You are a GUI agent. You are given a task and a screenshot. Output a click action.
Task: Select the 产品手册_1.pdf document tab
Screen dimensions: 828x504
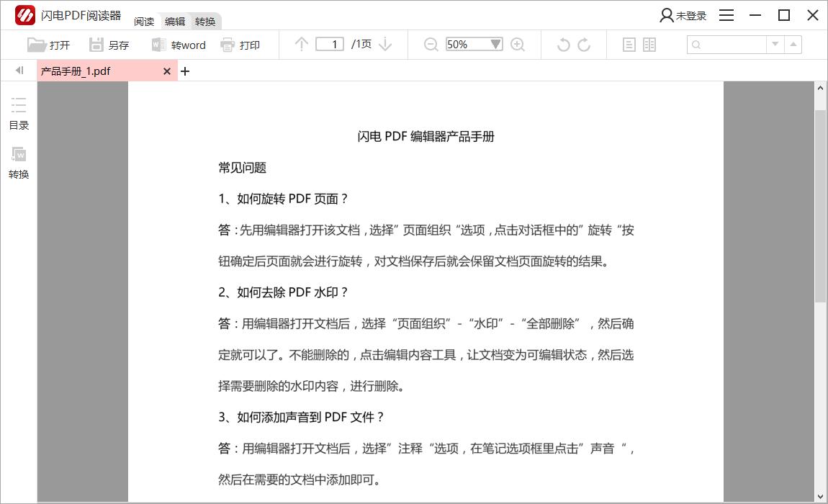(107, 71)
